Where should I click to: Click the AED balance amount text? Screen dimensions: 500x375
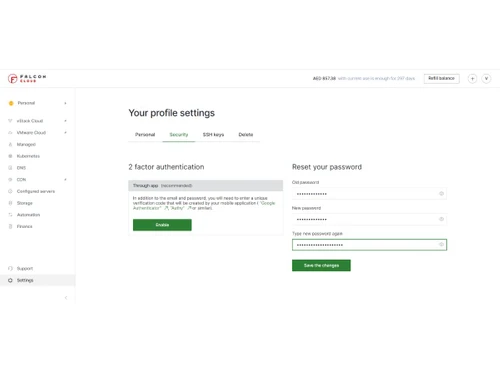point(324,79)
